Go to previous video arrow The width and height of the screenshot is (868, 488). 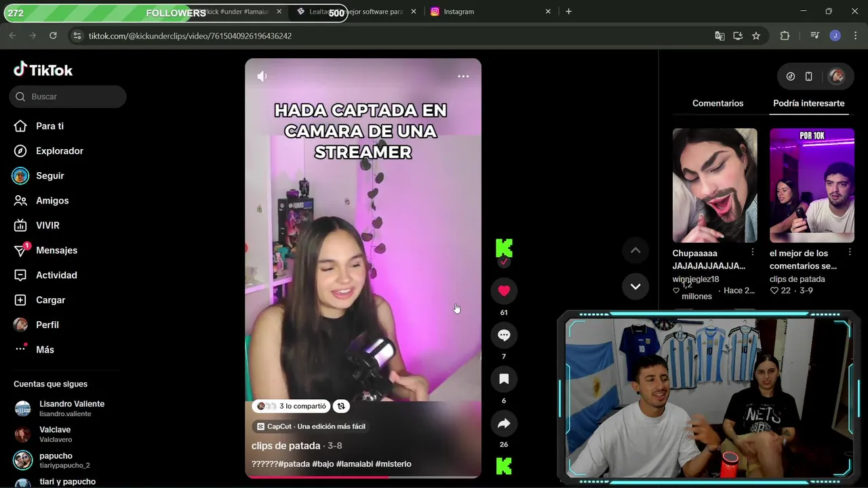click(x=635, y=250)
